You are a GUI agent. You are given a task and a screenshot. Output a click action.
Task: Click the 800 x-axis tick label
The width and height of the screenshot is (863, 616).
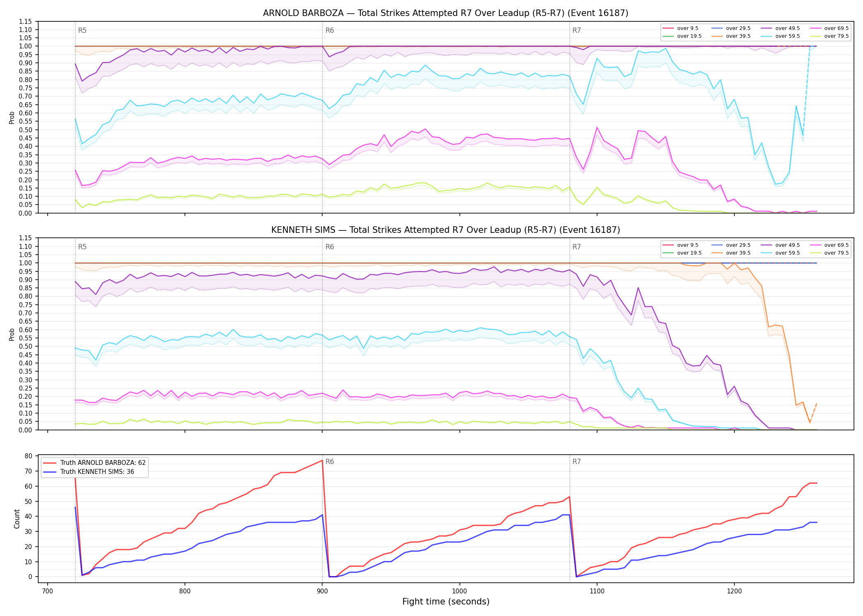tap(185, 591)
